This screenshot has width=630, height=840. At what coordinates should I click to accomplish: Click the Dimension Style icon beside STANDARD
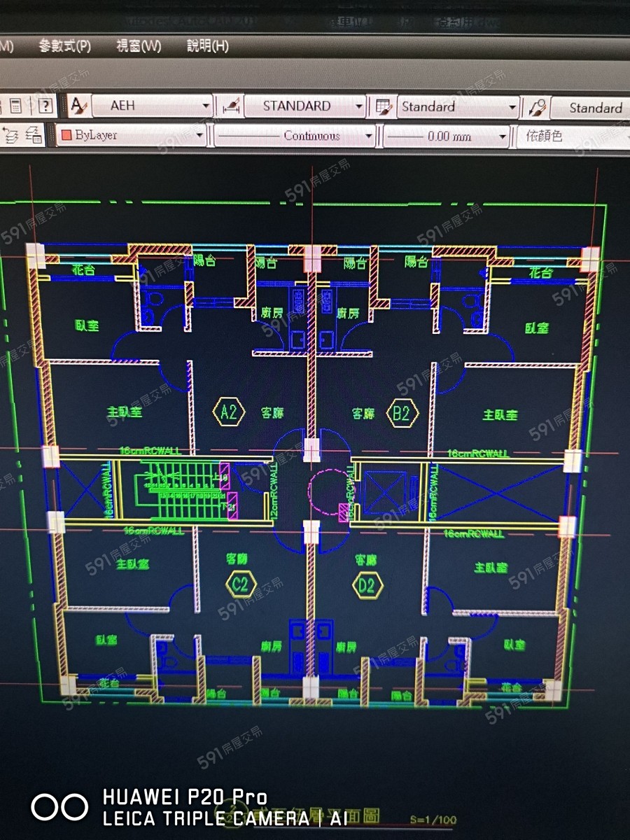pyautogui.click(x=232, y=106)
